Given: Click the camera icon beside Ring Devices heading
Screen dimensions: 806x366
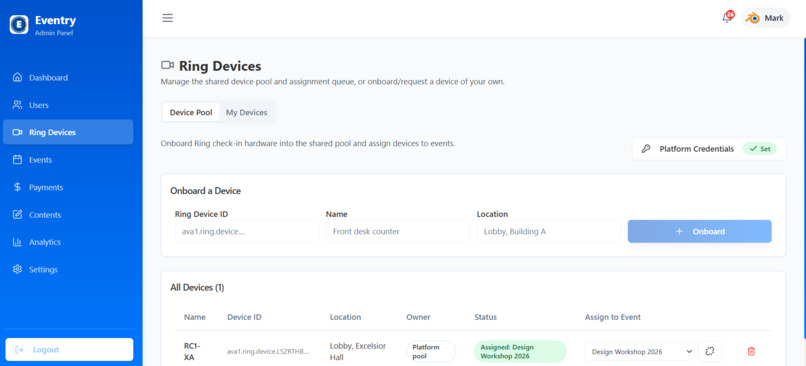Looking at the screenshot, I should coord(167,65).
